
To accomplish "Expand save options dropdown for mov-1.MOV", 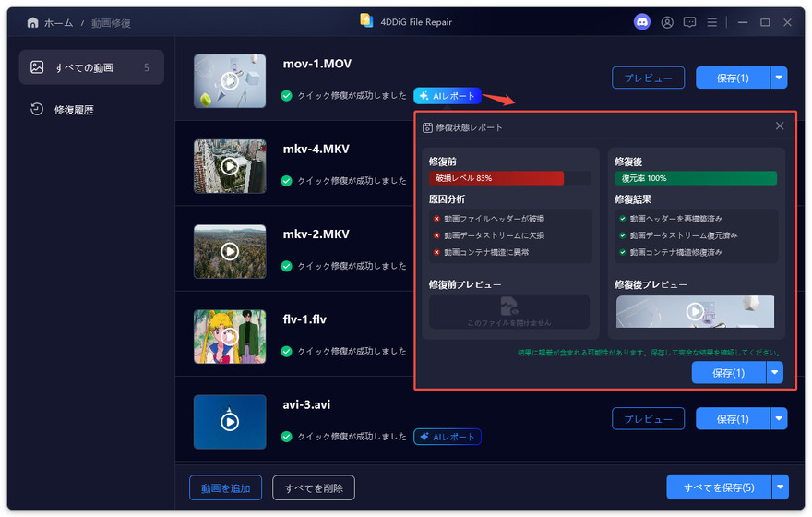I will tap(779, 78).
